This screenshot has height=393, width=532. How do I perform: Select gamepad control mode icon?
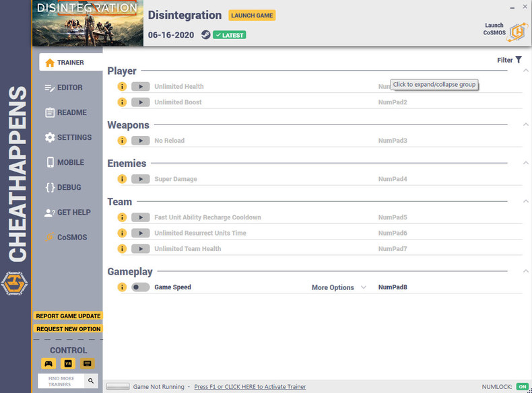[48, 363]
